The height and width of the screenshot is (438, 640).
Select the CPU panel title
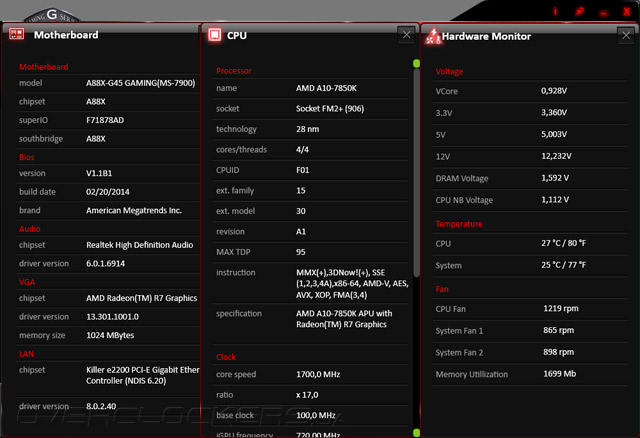click(x=237, y=35)
